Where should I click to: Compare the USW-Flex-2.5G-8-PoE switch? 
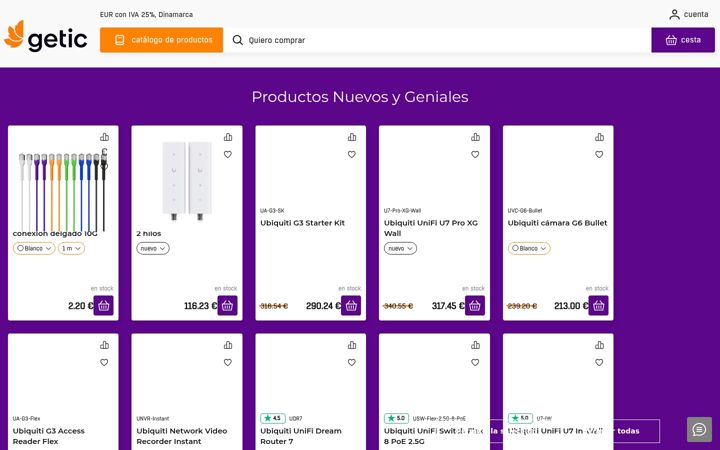475,345
